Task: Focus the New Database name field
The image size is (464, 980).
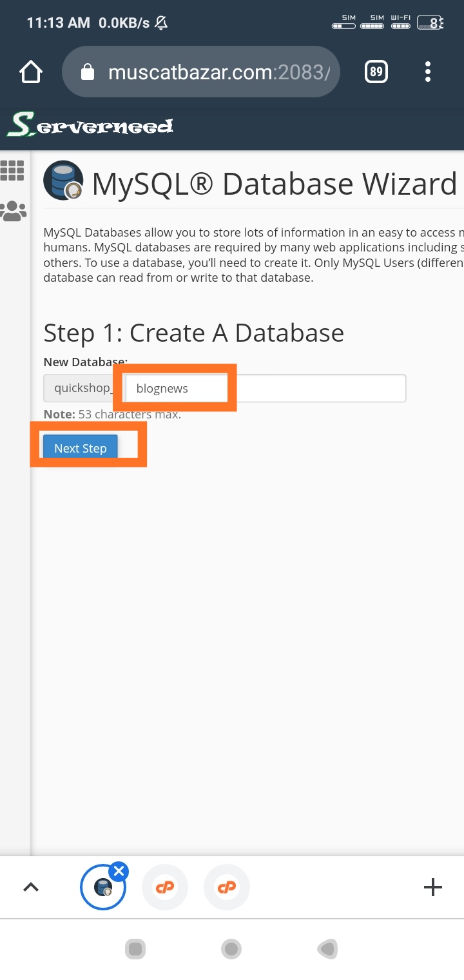Action: tap(264, 389)
